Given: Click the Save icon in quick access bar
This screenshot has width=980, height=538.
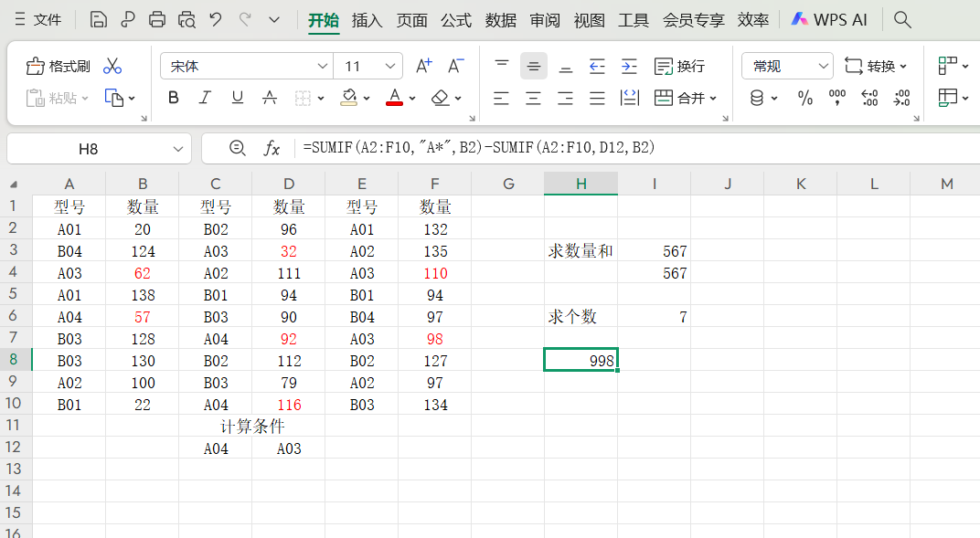Looking at the screenshot, I should click(x=98, y=18).
